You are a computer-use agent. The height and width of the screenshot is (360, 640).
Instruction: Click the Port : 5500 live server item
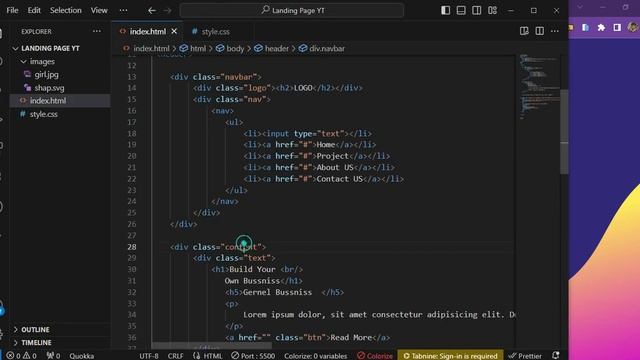(253, 356)
